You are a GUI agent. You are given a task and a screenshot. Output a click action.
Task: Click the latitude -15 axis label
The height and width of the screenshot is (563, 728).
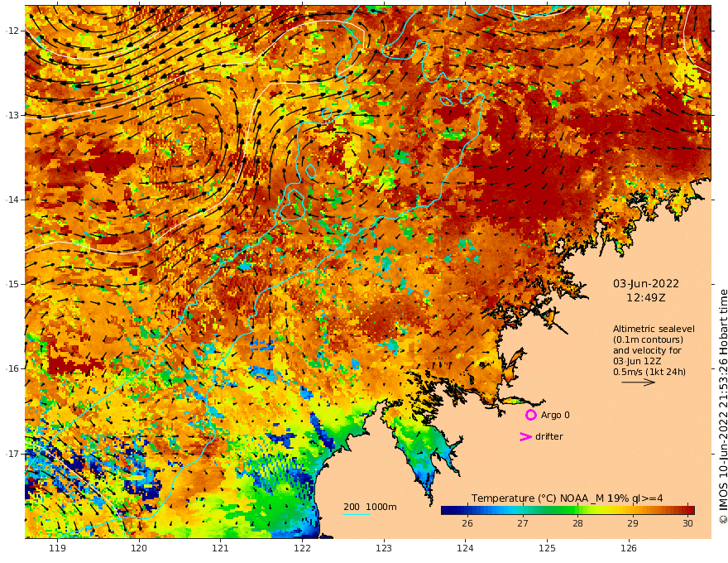12,284
